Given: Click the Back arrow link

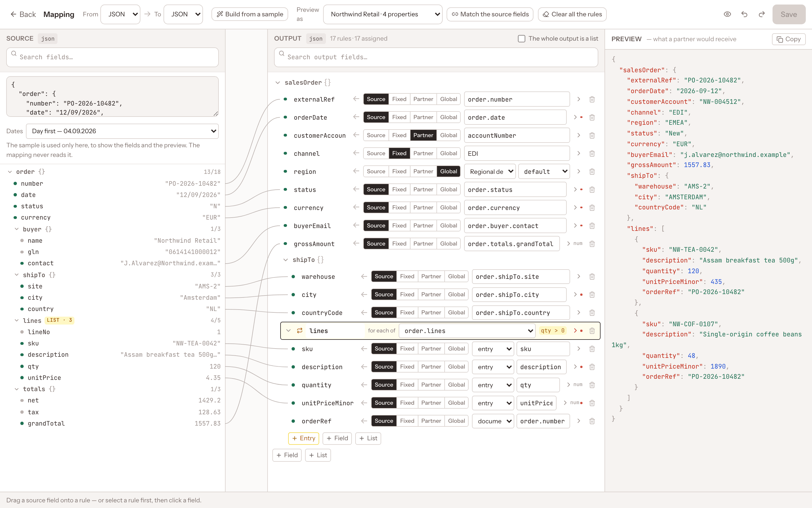Looking at the screenshot, I should [x=23, y=14].
